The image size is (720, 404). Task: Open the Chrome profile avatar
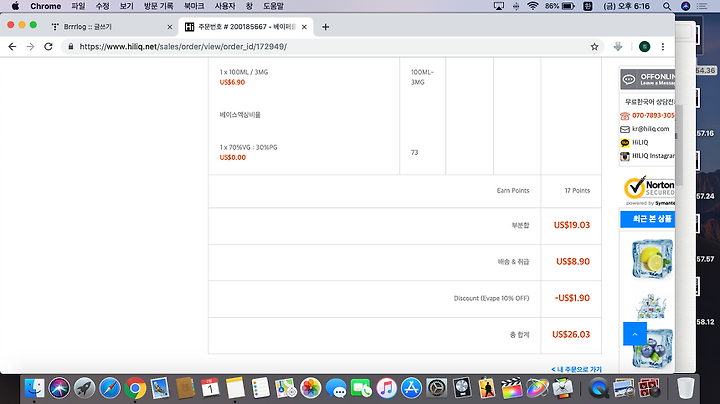644,46
